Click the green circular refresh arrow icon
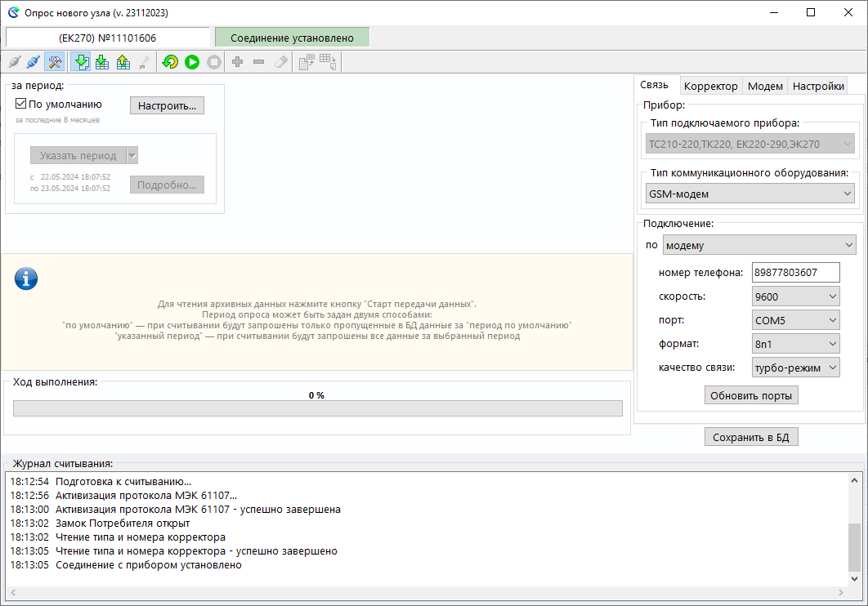Image resolution: width=868 pixels, height=606 pixels. click(171, 62)
